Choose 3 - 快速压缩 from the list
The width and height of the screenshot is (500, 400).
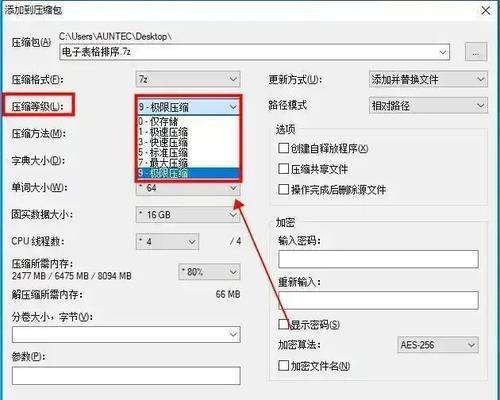click(x=189, y=142)
